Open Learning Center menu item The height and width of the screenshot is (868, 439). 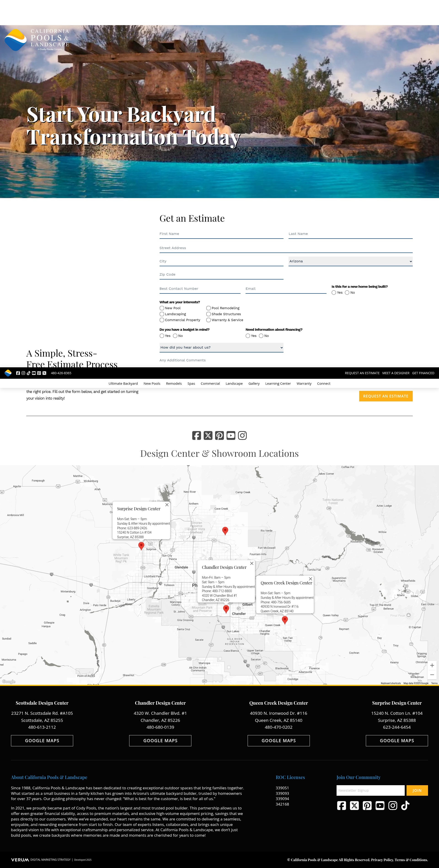[278, 384]
